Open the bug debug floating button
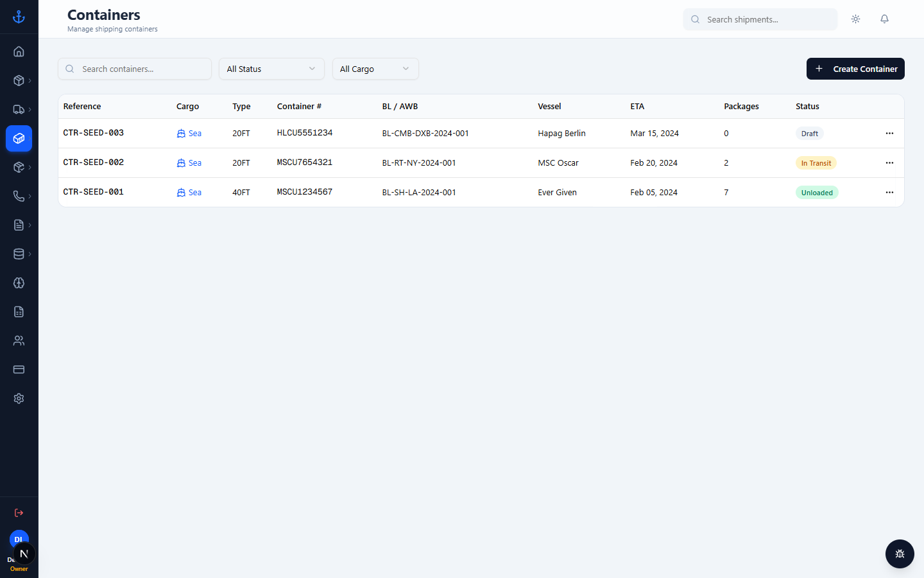 [x=900, y=554]
